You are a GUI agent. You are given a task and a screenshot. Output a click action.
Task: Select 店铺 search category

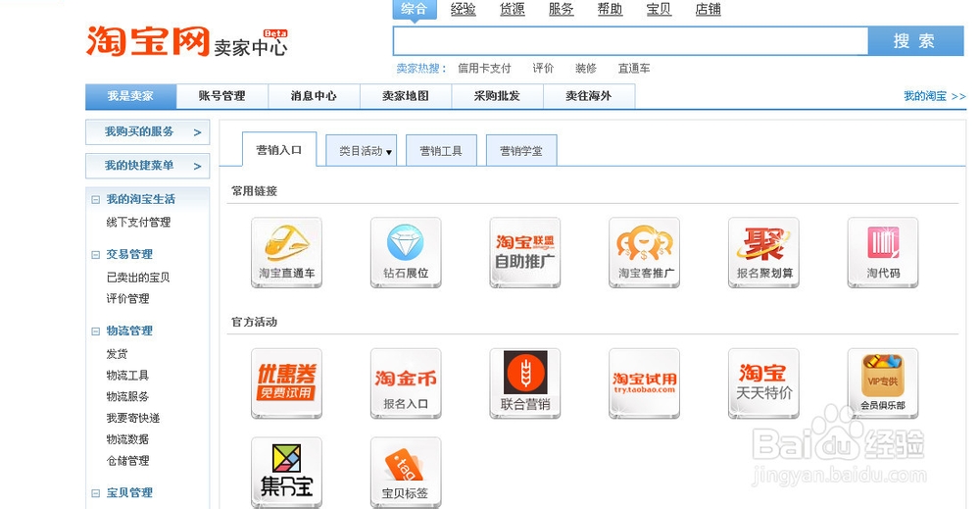(x=709, y=9)
